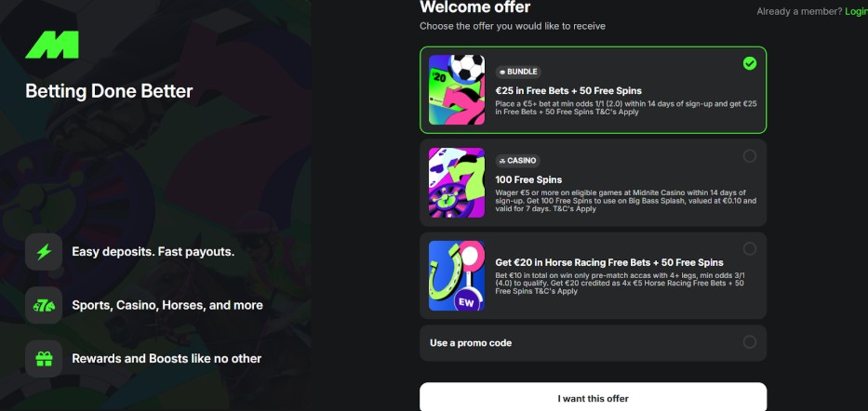Image resolution: width=868 pixels, height=411 pixels.
Task: Click the lightning bolt deposits icon
Action: pos(44,252)
